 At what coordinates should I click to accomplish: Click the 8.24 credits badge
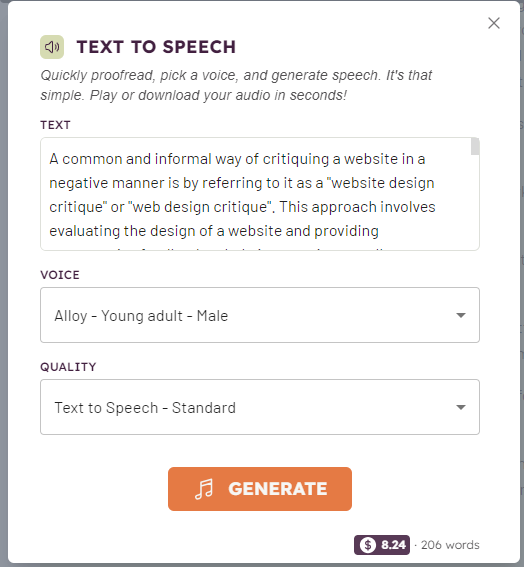(382, 545)
